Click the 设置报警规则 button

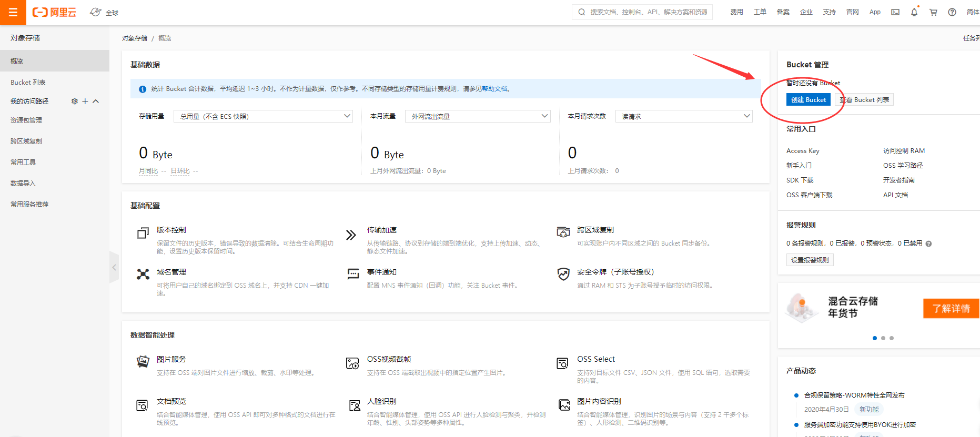[810, 260]
